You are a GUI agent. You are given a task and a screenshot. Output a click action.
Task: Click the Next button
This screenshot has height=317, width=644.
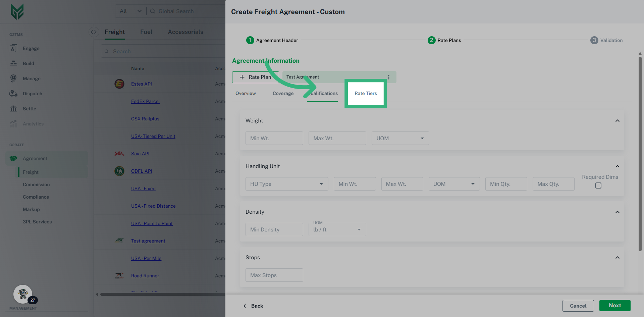tap(614, 306)
